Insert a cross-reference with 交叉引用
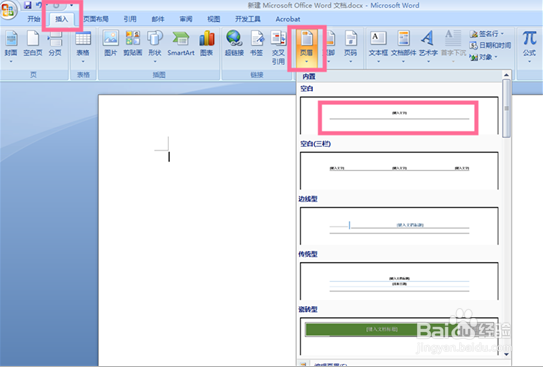 [278, 48]
